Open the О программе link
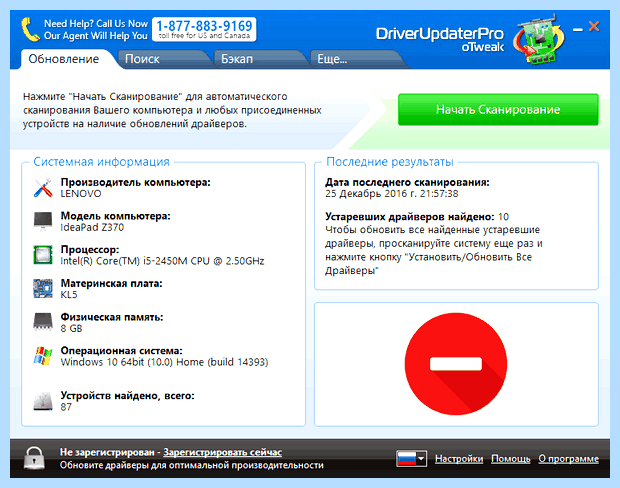Screen dimensions: 620x488 pos(568,459)
